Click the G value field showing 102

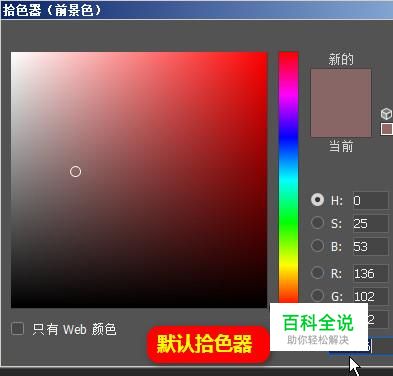tap(371, 296)
